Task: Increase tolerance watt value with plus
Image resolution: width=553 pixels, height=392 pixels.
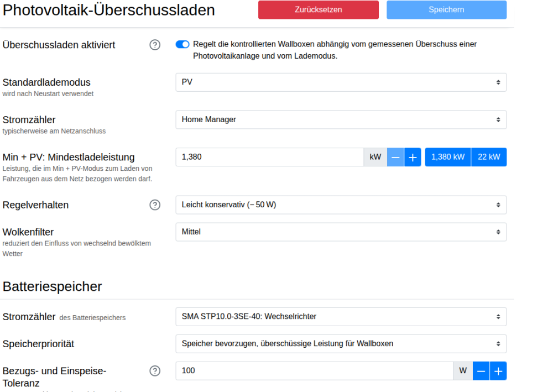Action: click(x=498, y=371)
